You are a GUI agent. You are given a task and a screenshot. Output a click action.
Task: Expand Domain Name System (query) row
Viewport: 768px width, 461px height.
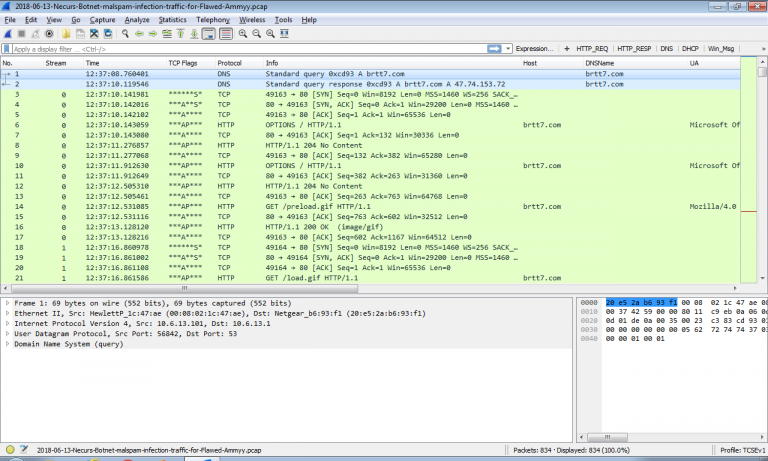click(x=7, y=344)
